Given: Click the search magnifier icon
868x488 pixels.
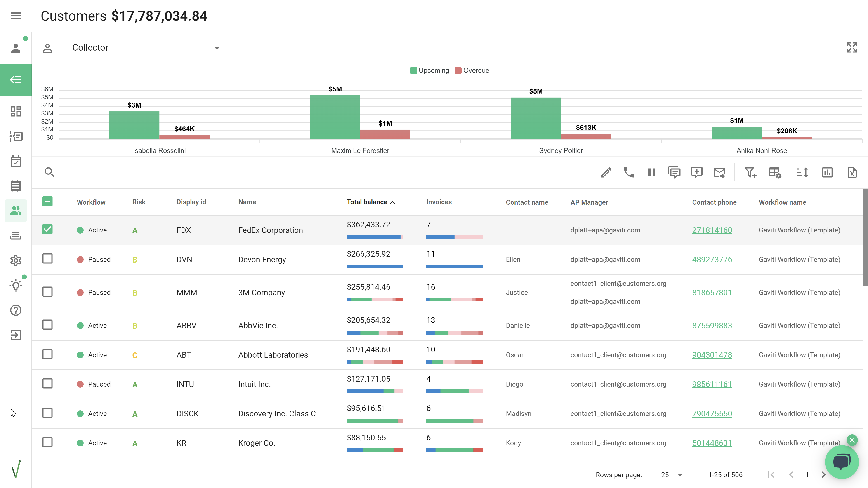Looking at the screenshot, I should pyautogui.click(x=50, y=172).
